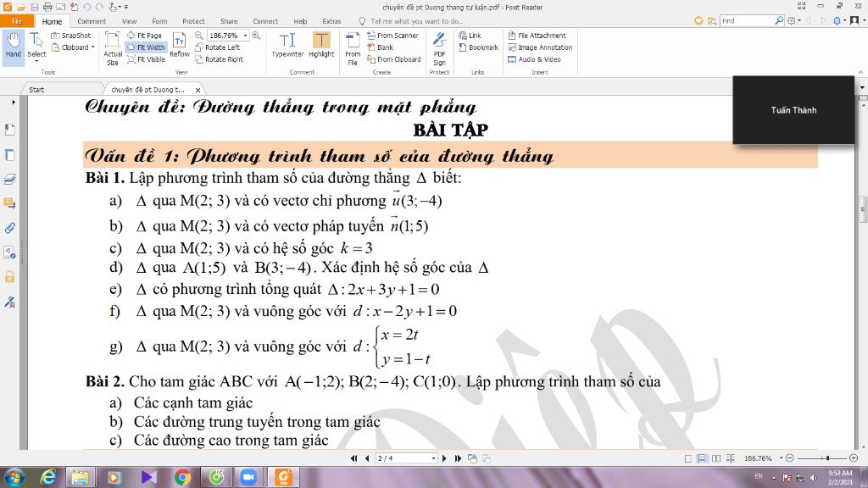The image size is (868, 488).
Task: Take a SnapShot of the page
Action: pos(71,36)
